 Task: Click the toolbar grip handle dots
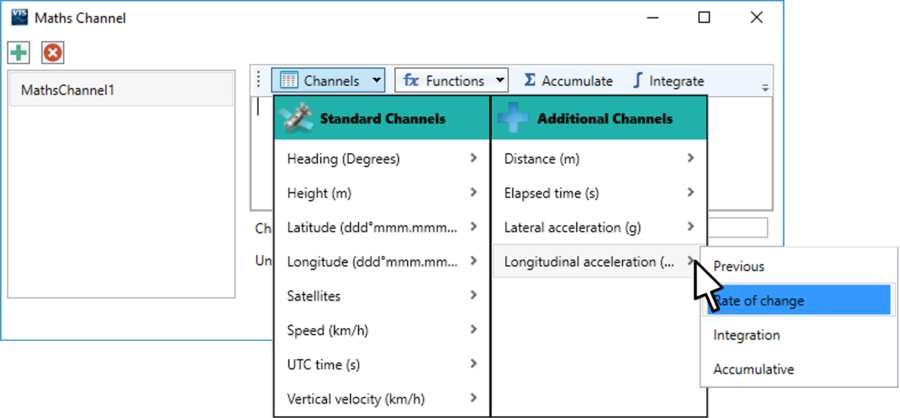tap(258, 80)
